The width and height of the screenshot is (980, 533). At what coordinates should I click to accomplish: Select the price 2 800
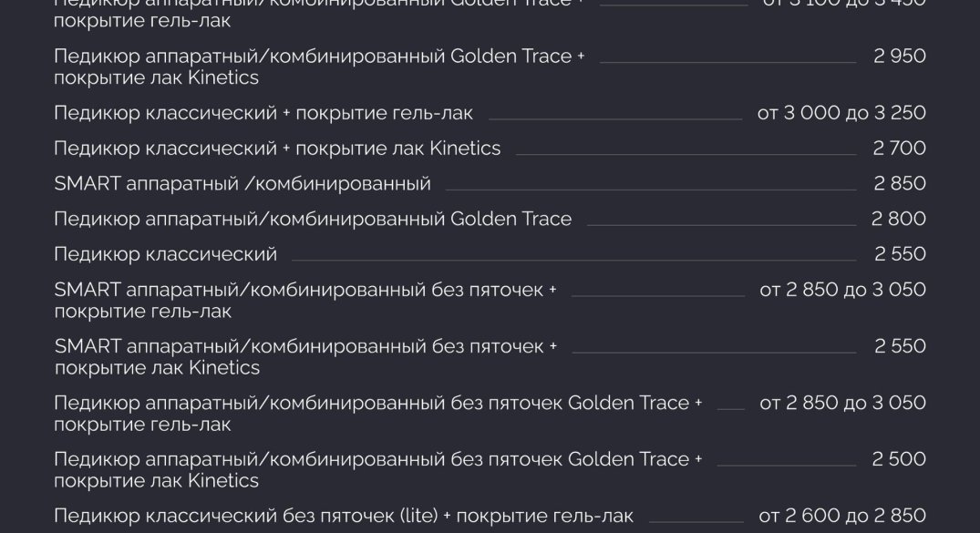[898, 219]
